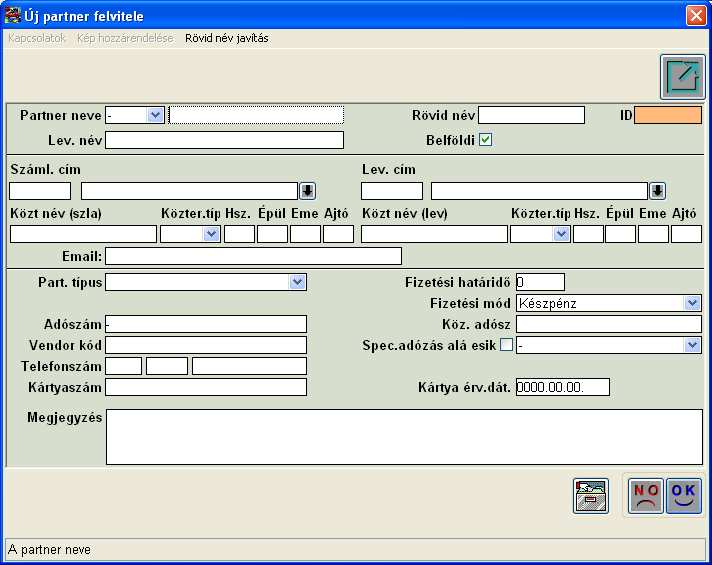The width and height of the screenshot is (712, 565).
Task: Click the orange ID field
Action: pos(668,115)
